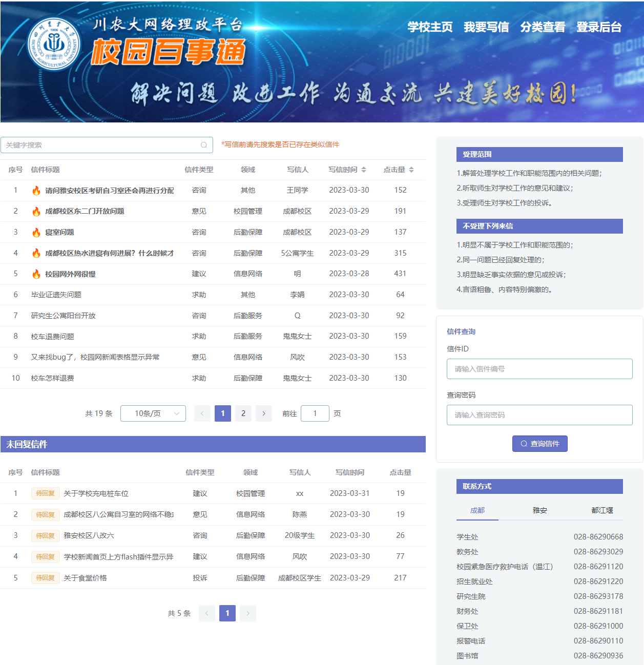Click the 信件ID input field

coord(539,368)
